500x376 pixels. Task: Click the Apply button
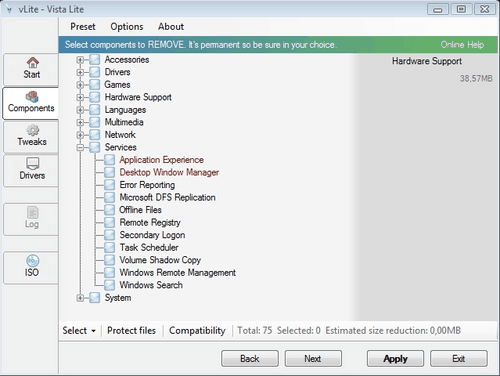coord(395,359)
